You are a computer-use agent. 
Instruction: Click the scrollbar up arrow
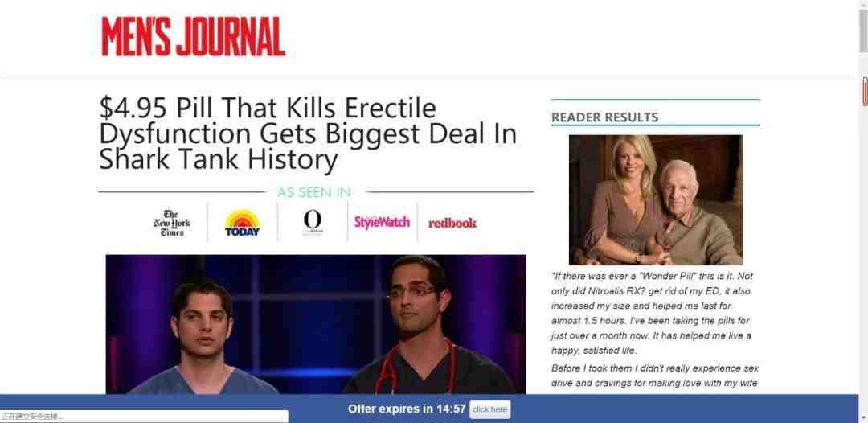863,5
